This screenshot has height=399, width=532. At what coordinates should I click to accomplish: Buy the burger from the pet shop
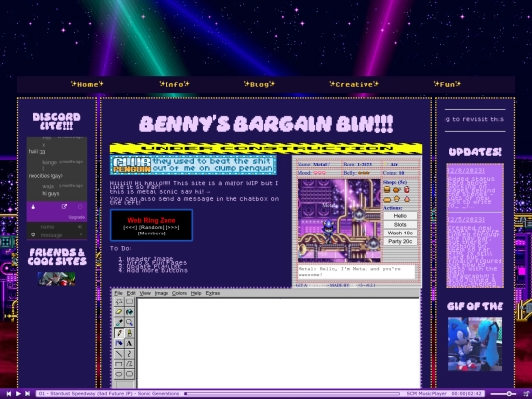pos(387,190)
